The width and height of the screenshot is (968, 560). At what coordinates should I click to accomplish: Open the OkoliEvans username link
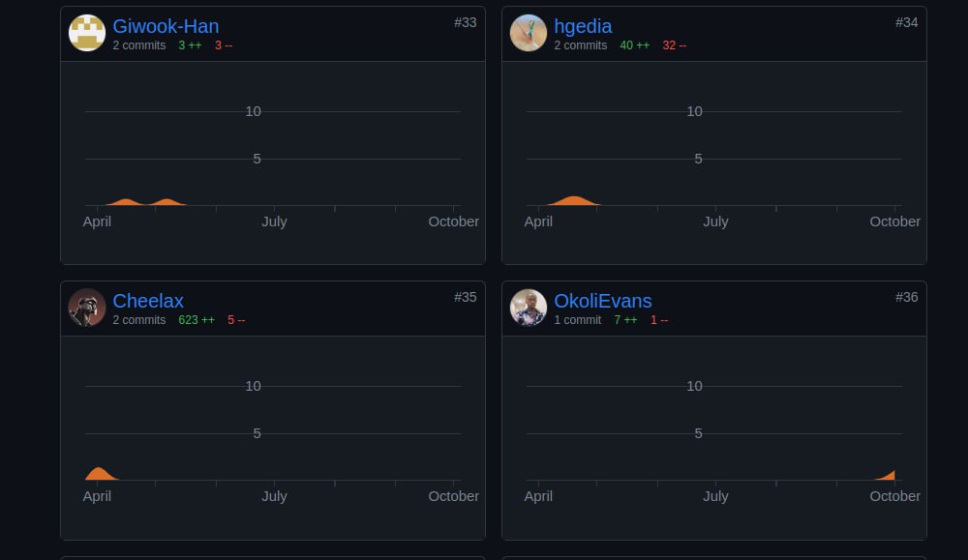602,301
